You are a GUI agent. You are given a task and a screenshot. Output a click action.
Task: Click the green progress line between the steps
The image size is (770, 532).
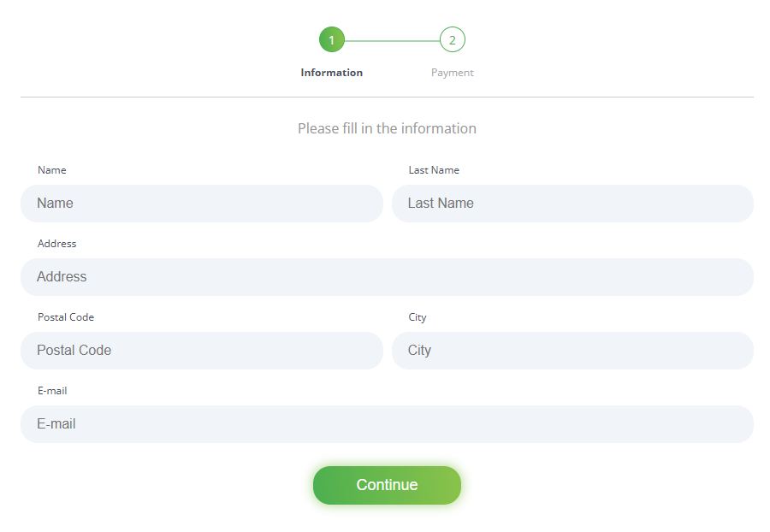(x=392, y=41)
